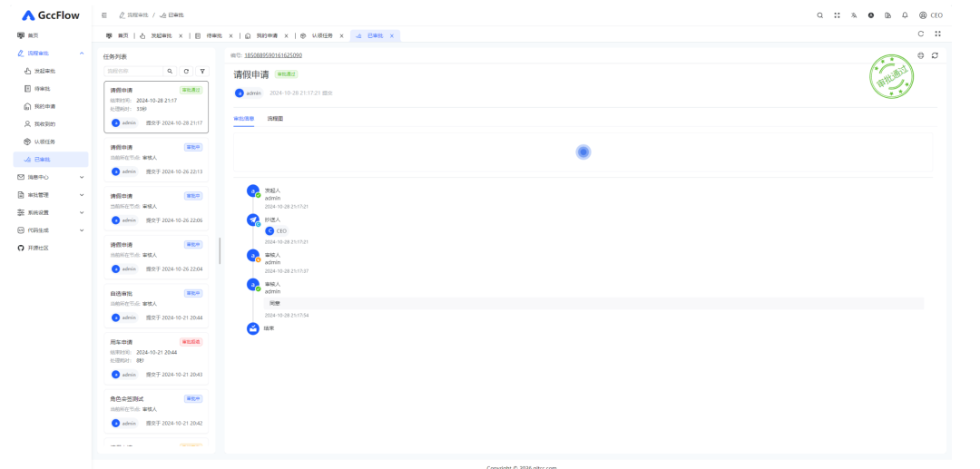Close the 已审批 tab
The width and height of the screenshot is (980, 469).
pyautogui.click(x=392, y=35)
